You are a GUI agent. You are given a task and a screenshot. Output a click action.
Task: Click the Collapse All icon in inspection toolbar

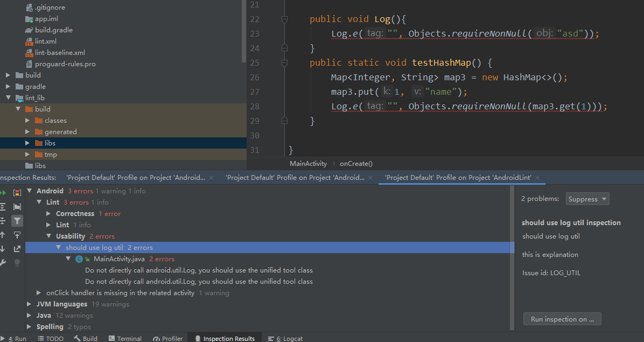[x=3, y=220]
